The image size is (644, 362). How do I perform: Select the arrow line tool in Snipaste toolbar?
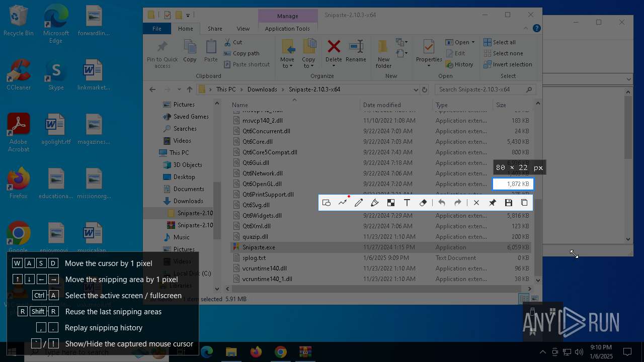343,203
